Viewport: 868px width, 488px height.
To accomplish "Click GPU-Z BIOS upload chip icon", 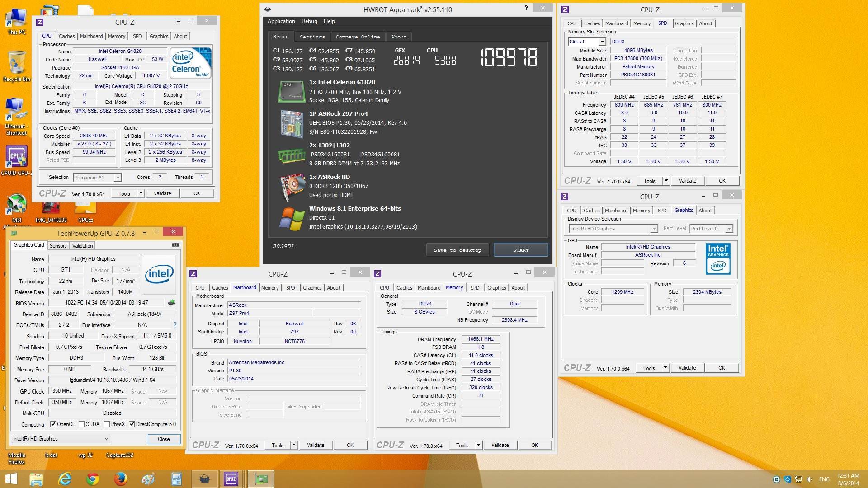I will pyautogui.click(x=171, y=303).
